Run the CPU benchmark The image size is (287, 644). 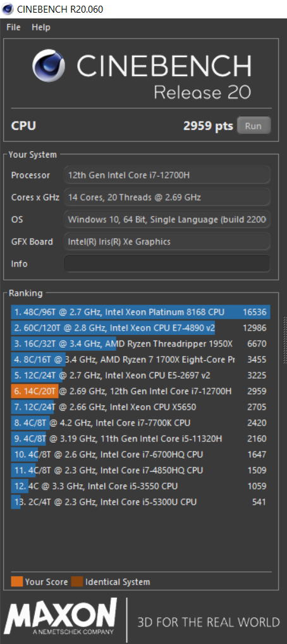[x=253, y=125]
